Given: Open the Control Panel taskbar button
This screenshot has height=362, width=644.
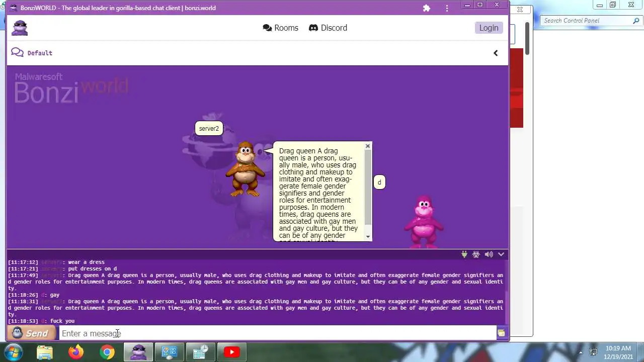Looking at the screenshot, I should (x=170, y=352).
